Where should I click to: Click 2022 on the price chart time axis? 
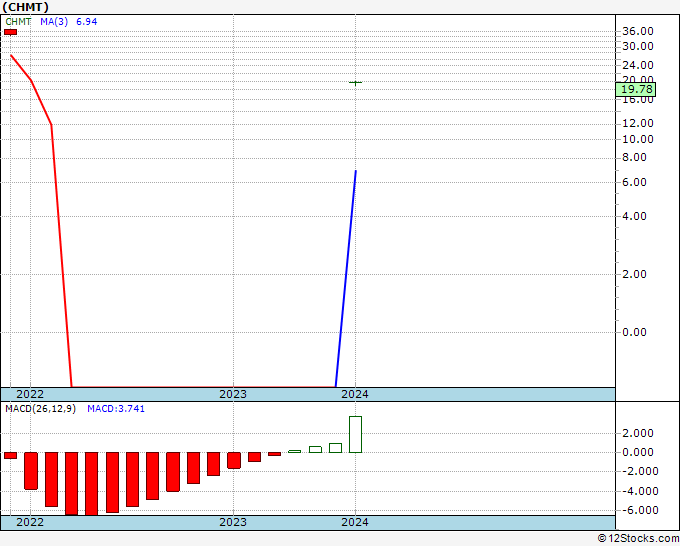coord(30,394)
